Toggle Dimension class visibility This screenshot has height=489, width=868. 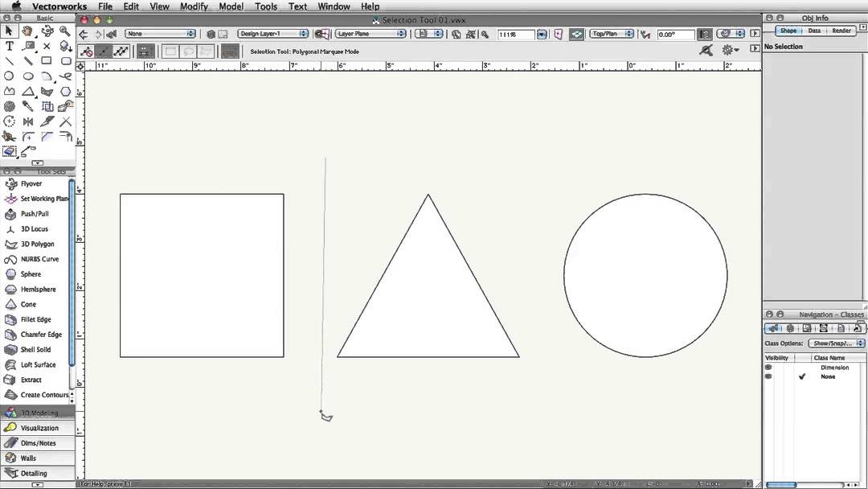click(x=768, y=368)
